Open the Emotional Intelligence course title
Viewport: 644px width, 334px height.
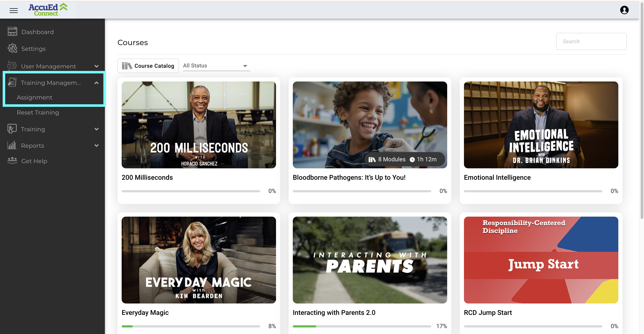[497, 177]
